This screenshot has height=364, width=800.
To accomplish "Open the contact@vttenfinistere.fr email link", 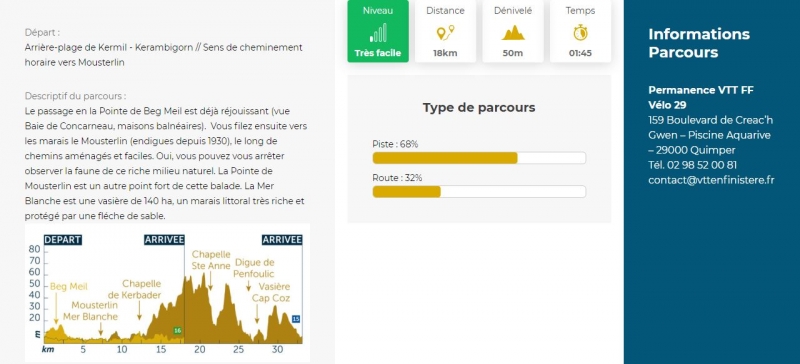I will [711, 180].
